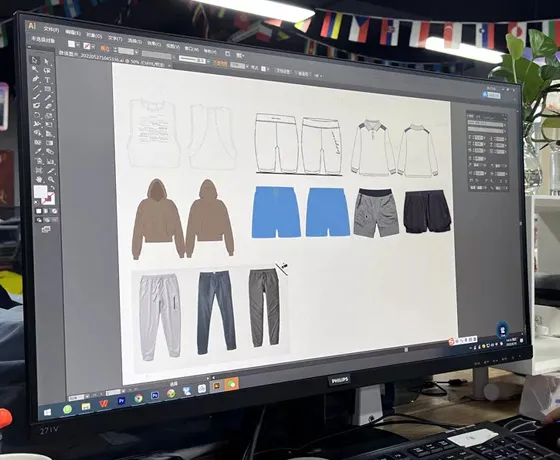Select the Magic Wand tool

pyautogui.click(x=35, y=69)
